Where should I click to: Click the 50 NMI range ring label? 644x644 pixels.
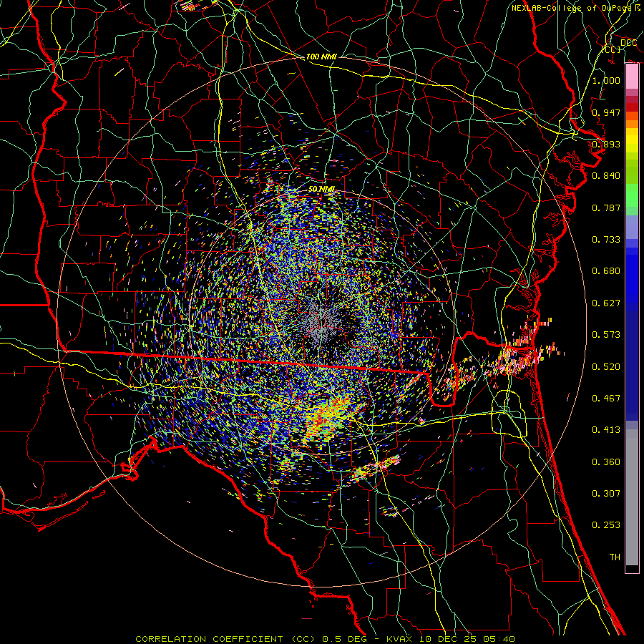point(321,189)
